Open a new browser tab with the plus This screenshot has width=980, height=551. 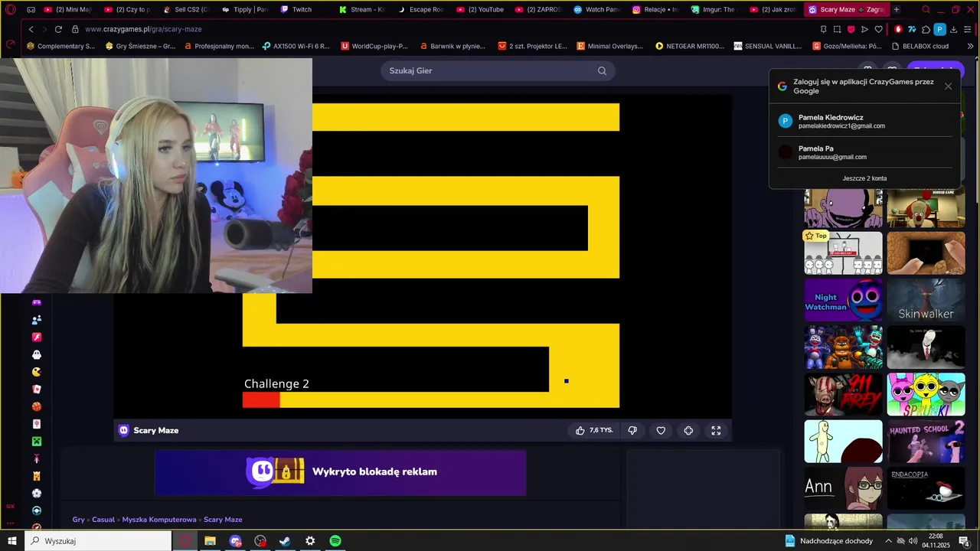pos(897,9)
